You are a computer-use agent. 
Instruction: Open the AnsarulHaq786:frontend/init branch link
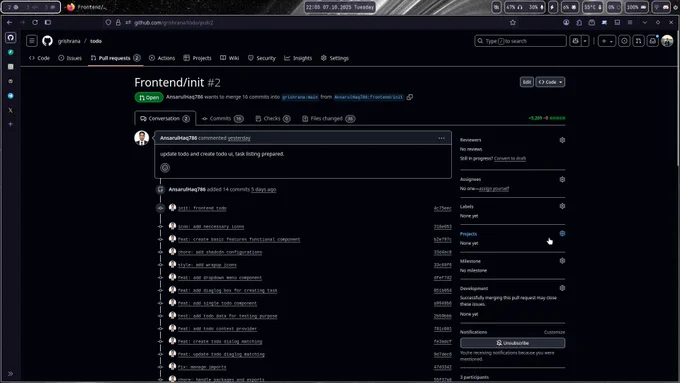pos(368,97)
